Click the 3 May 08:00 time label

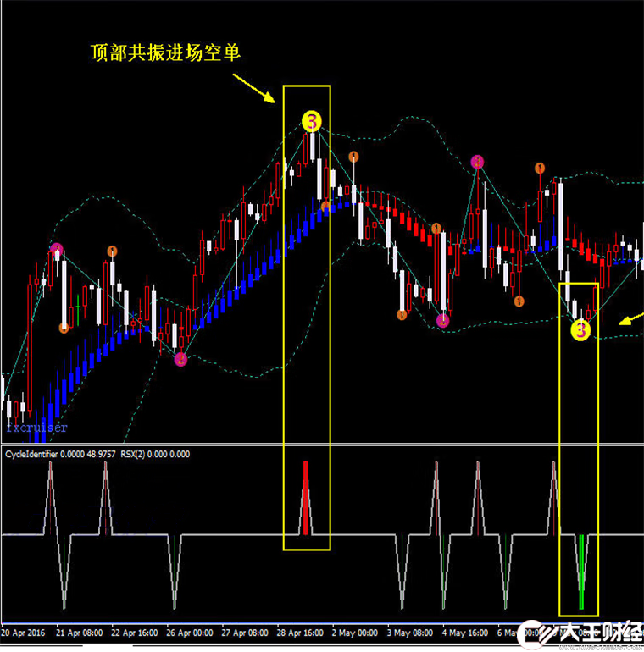pyautogui.click(x=410, y=633)
